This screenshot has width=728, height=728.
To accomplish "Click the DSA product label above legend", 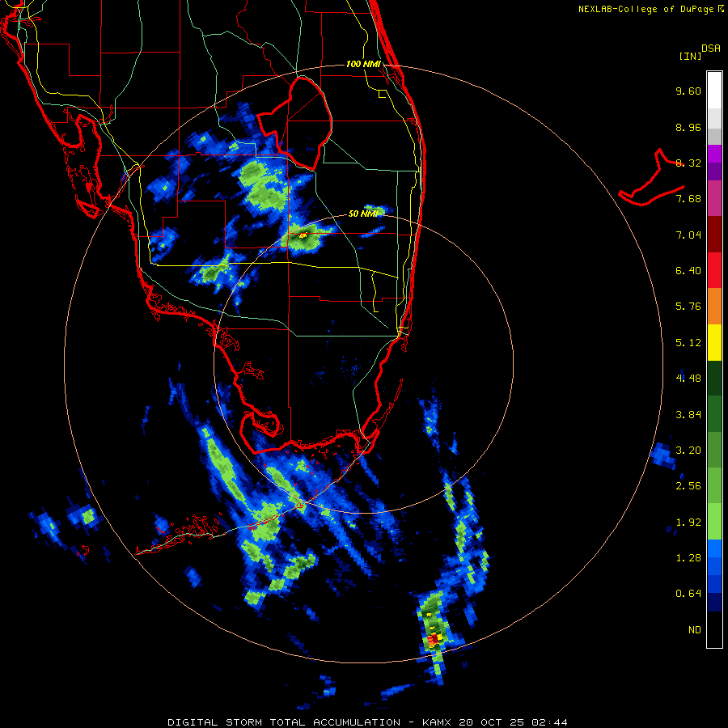I will [x=711, y=49].
